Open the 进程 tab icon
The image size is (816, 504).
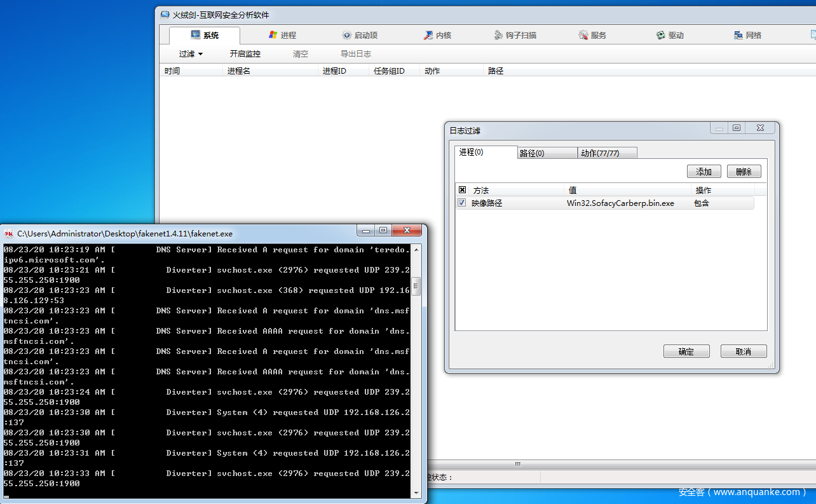[x=273, y=35]
